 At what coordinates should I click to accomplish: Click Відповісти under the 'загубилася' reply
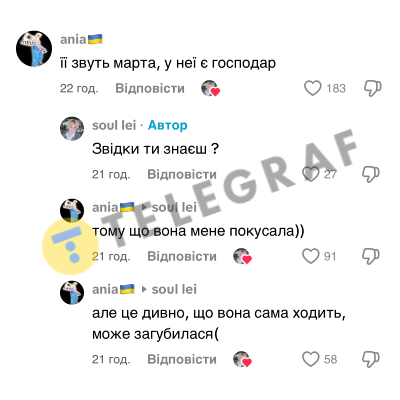182,359
